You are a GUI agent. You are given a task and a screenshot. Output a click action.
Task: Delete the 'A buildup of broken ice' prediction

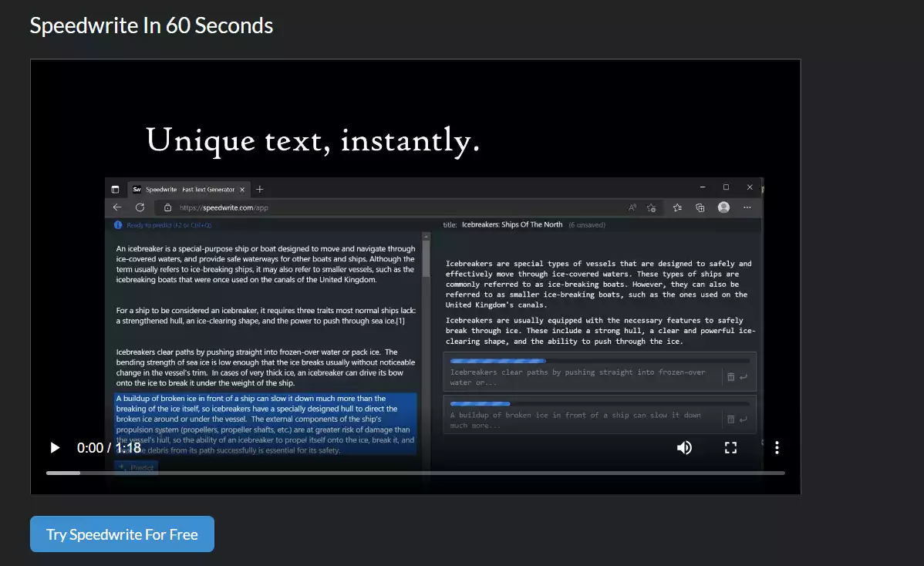(730, 419)
